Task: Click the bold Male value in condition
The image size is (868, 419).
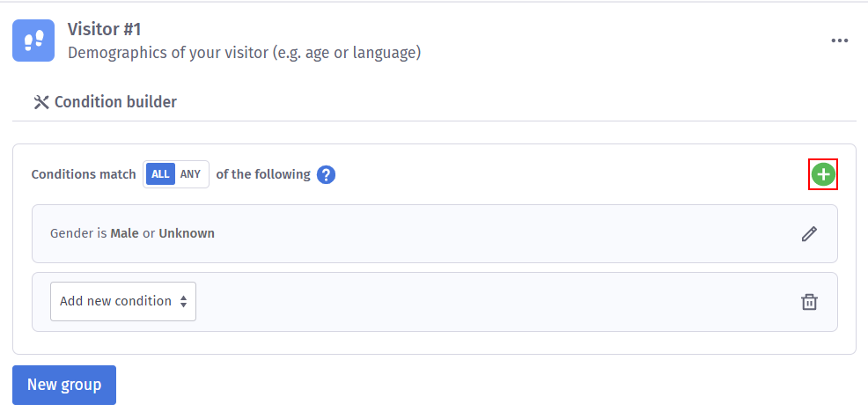Action: [x=124, y=233]
